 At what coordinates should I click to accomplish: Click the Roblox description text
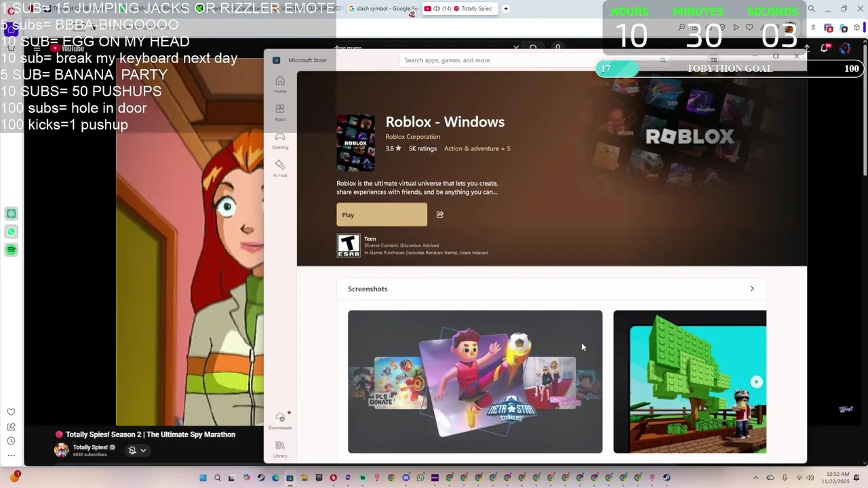417,188
